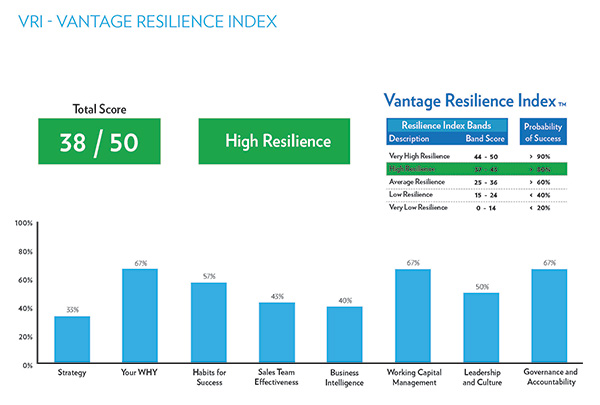Click the 50% value above Leadership bar

(x=482, y=287)
